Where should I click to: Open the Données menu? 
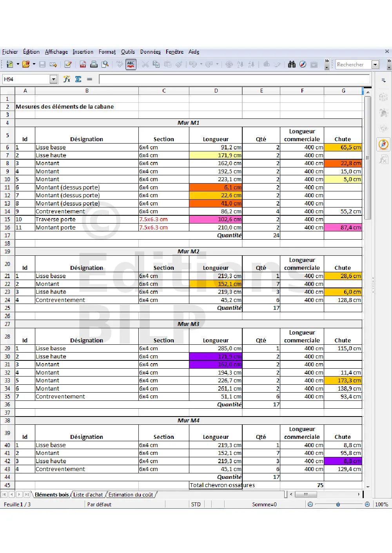(x=150, y=52)
